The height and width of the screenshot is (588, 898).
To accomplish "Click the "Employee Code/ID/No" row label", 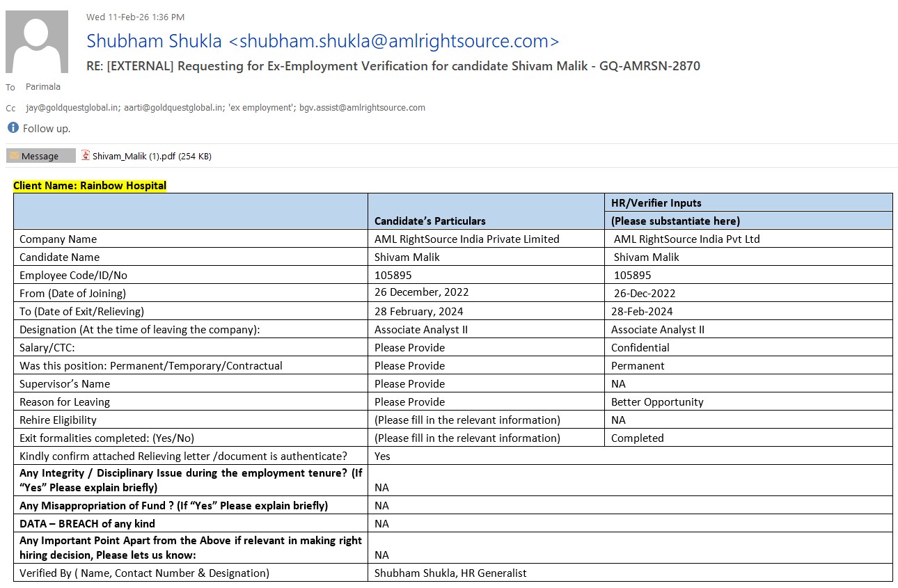I will pyautogui.click(x=74, y=275).
